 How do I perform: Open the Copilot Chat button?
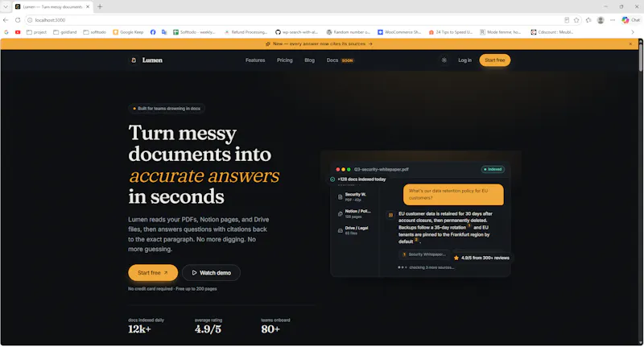point(631,20)
